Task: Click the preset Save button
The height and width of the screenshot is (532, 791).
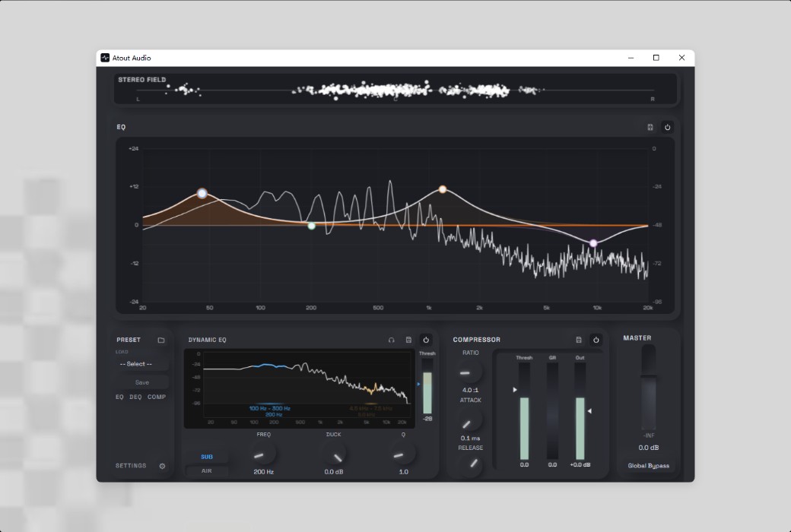Action: click(x=141, y=382)
